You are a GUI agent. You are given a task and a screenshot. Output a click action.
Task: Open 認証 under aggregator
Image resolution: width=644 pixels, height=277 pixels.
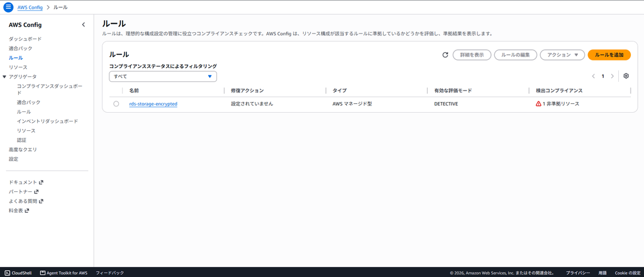[22, 140]
